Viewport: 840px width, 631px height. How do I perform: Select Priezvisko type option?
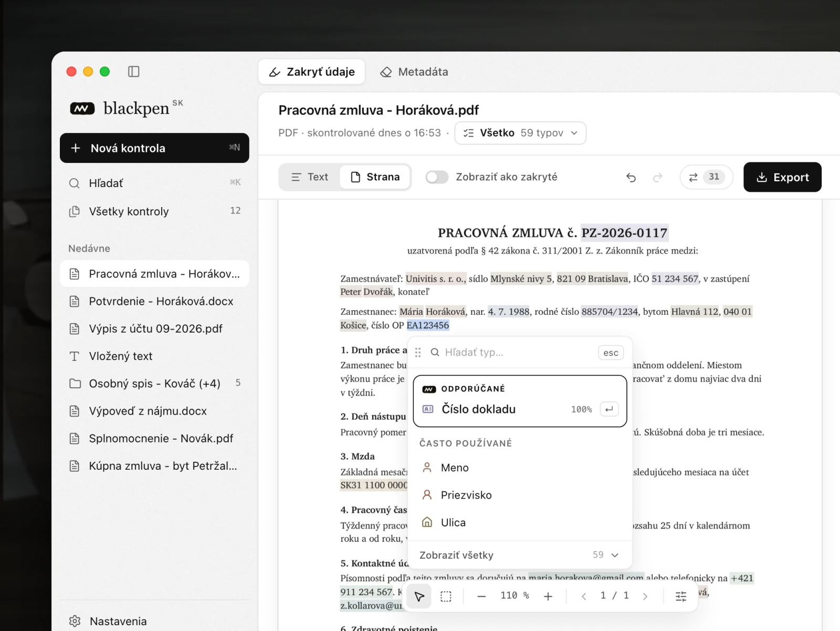tap(520, 495)
